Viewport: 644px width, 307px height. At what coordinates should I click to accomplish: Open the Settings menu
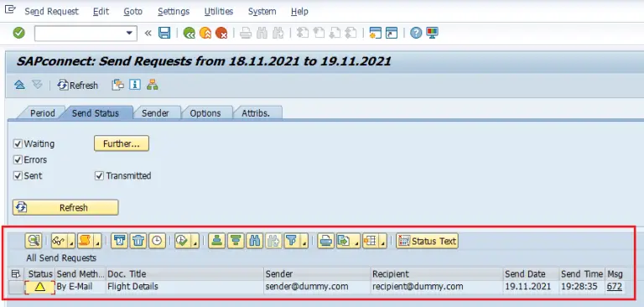[174, 12]
